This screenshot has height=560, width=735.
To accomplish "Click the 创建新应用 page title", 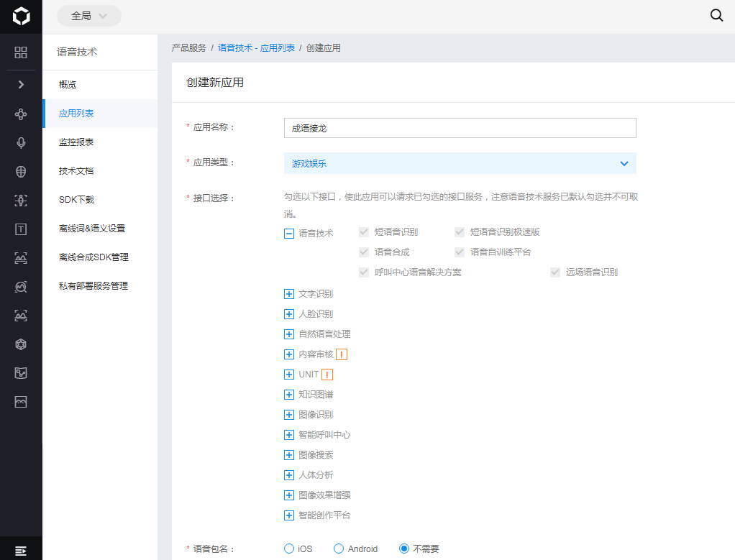I will (215, 83).
